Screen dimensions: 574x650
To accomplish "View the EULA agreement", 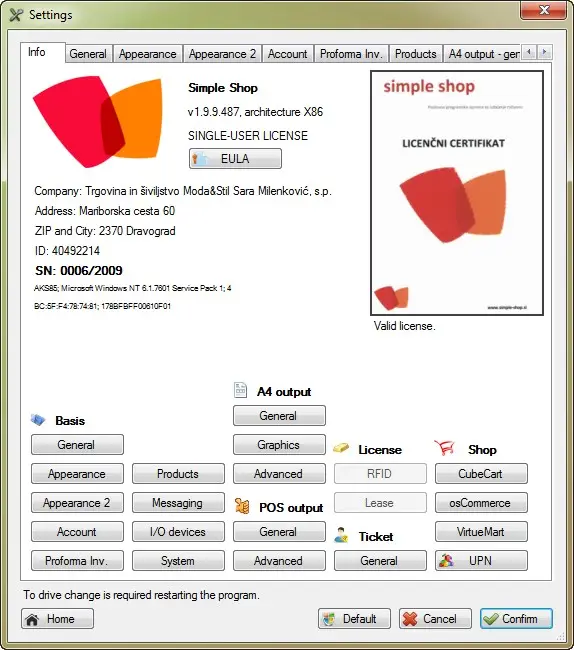I will pos(235,159).
